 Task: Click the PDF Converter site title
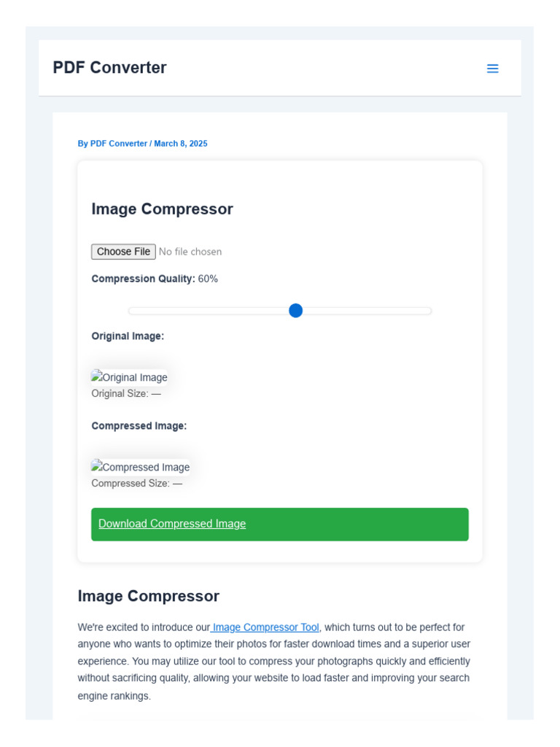[109, 68]
